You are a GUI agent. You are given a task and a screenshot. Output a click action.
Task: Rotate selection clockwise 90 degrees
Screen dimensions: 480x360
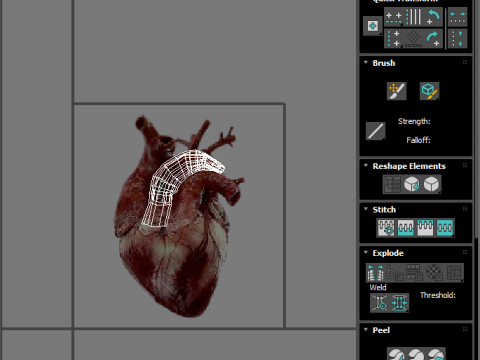tap(433, 39)
